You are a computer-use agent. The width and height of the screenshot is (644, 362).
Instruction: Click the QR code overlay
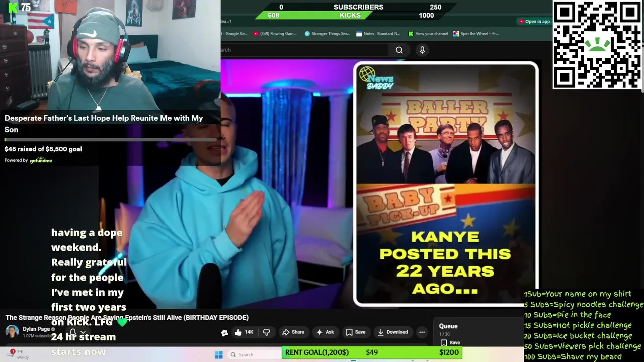(598, 45)
